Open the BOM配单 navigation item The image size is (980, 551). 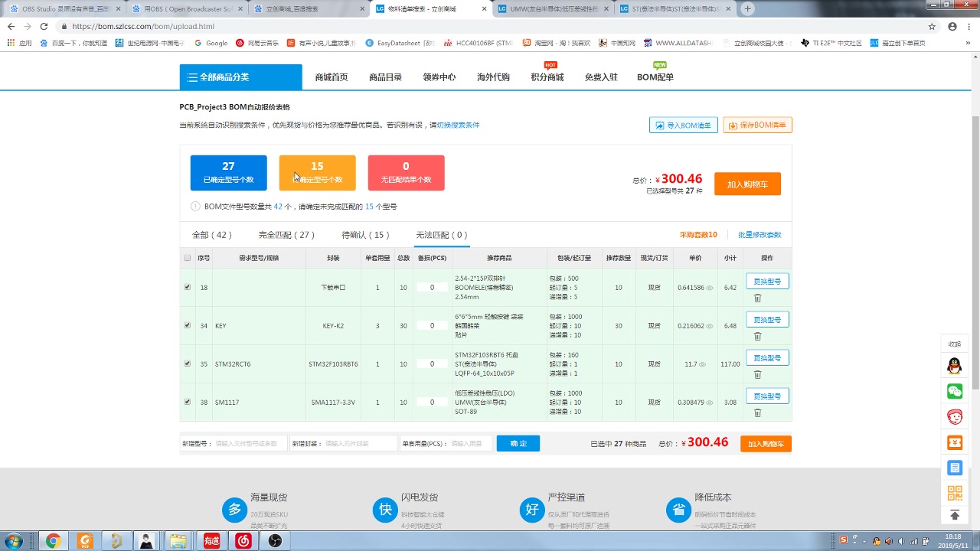click(x=655, y=77)
